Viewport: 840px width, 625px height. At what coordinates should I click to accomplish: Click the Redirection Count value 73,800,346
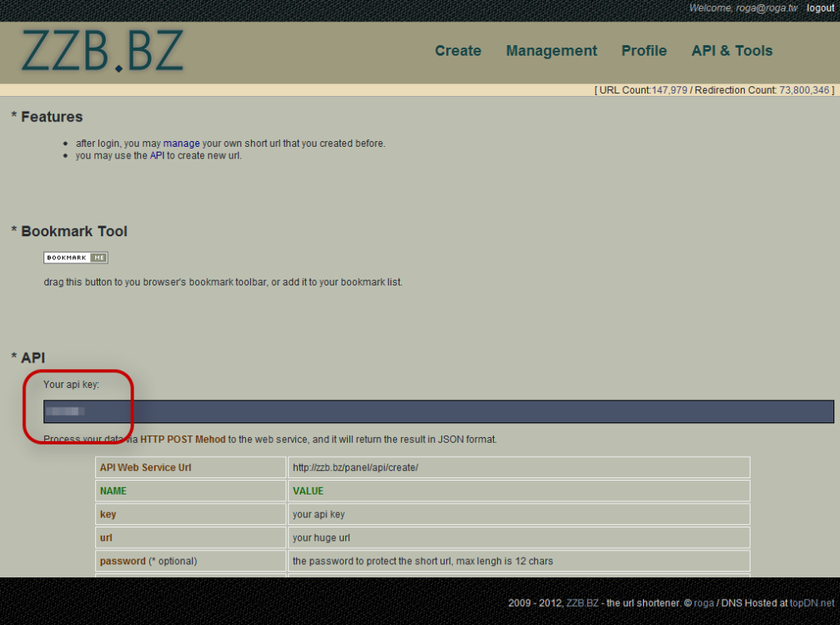[804, 90]
